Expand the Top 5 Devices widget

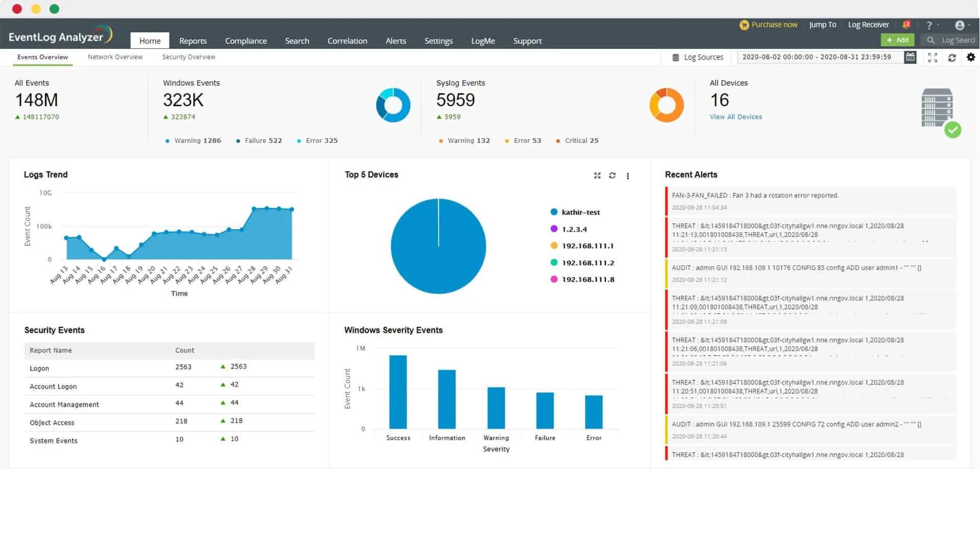point(597,176)
